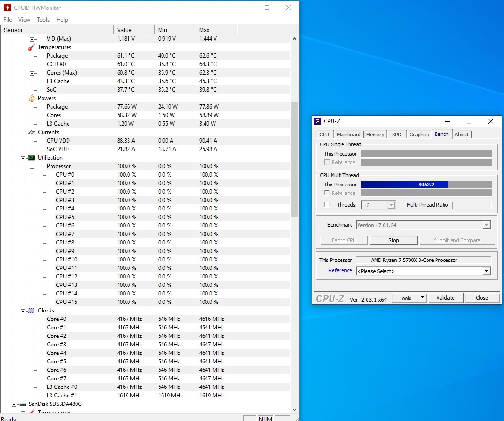
Task: Switch to the Graphics tab
Action: tap(419, 135)
